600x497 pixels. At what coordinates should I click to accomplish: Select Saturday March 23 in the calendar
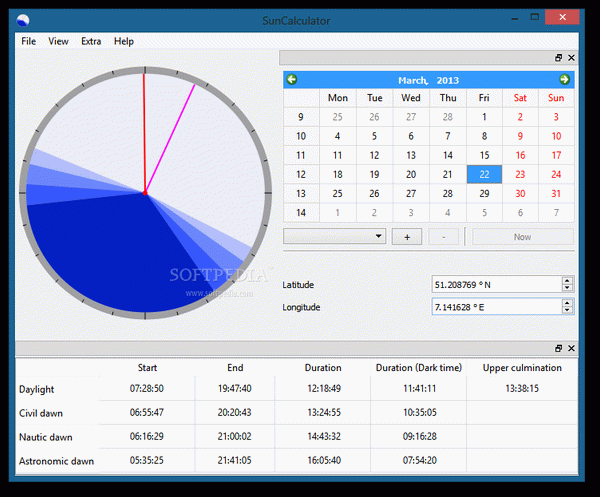coord(520,174)
